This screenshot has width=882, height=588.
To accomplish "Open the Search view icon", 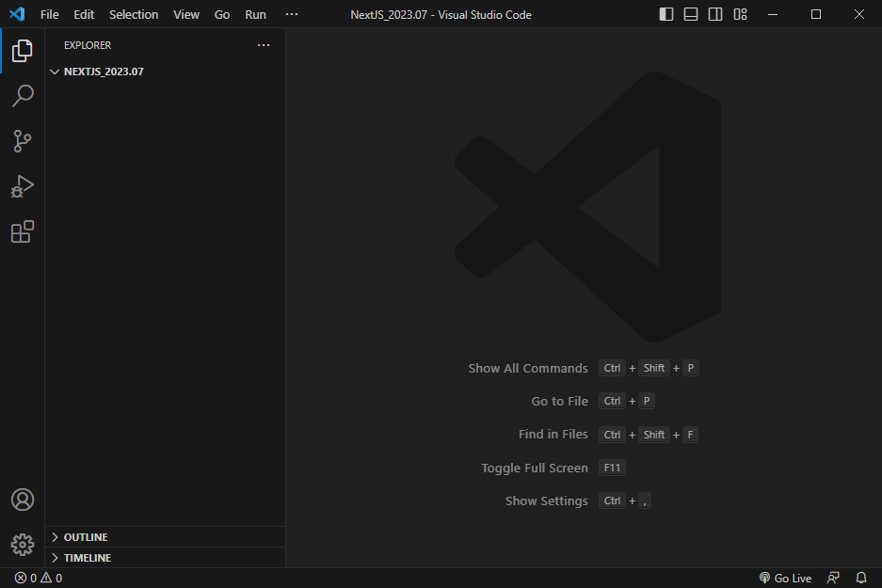I will 22,96.
